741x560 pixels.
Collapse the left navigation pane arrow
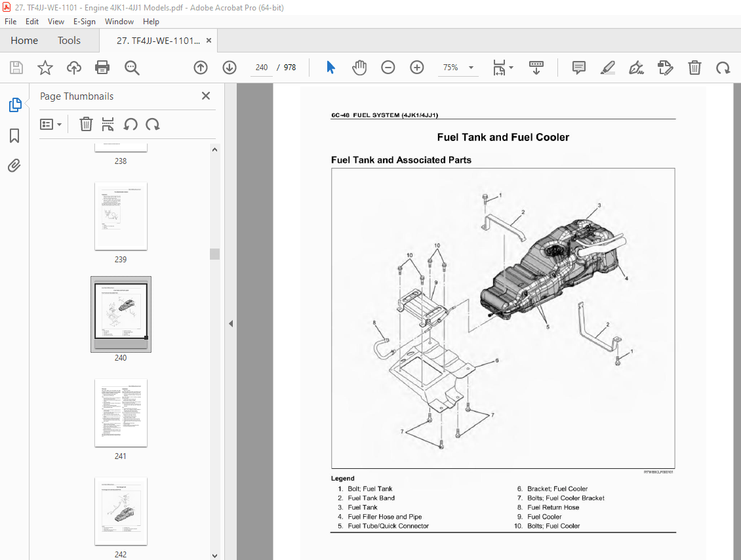pos(230,323)
